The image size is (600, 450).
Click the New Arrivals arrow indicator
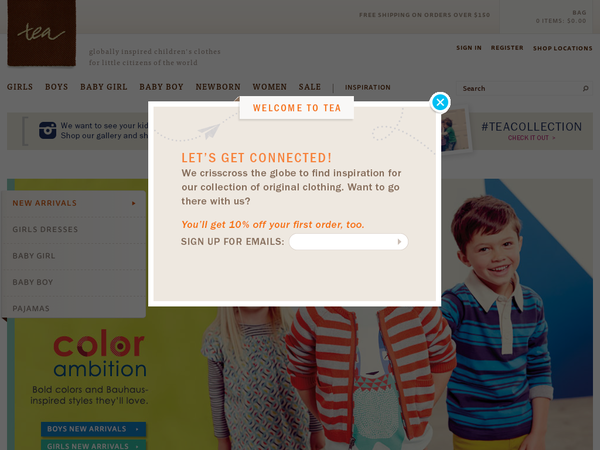pyautogui.click(x=134, y=203)
